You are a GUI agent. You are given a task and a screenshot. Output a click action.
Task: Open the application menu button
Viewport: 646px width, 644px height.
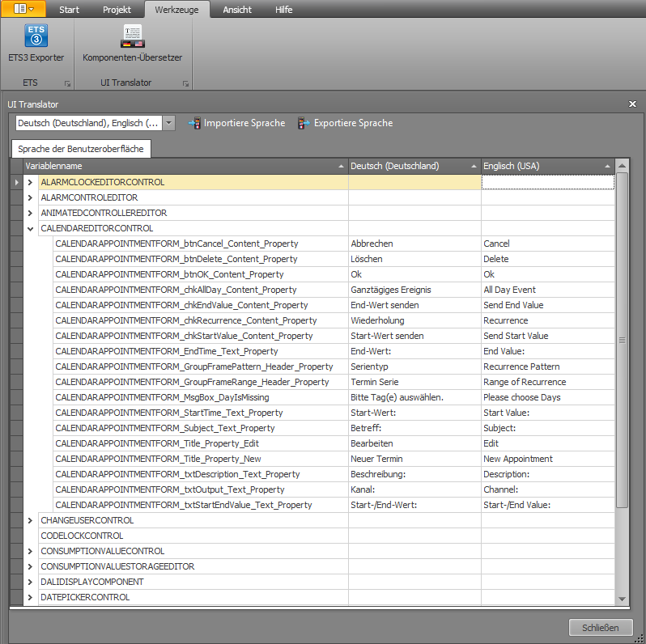click(x=23, y=9)
